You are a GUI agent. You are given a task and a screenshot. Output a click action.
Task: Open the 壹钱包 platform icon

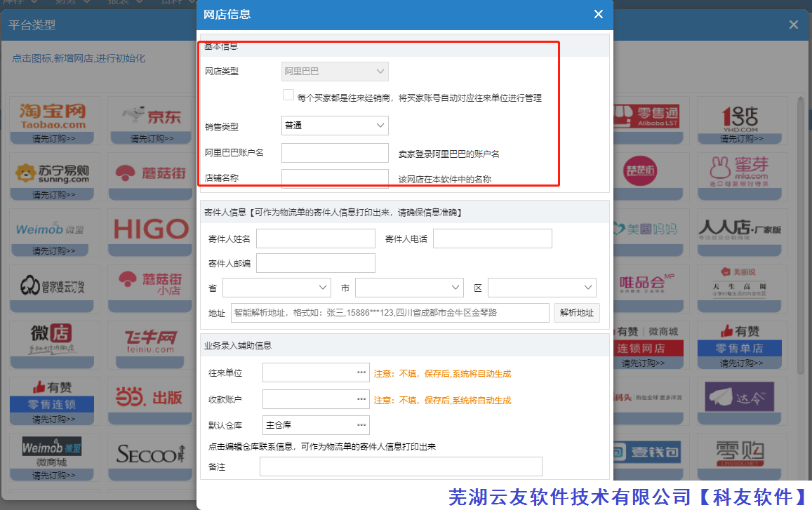[647, 452]
